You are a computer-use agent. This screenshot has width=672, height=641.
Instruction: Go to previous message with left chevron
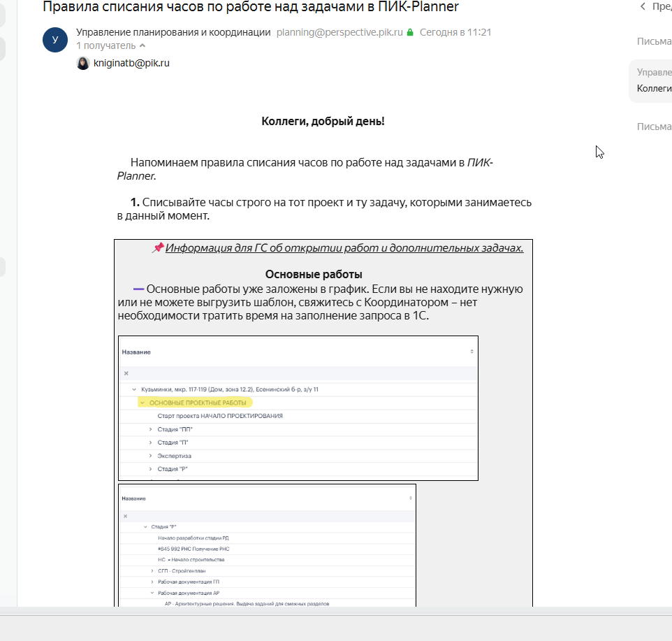pos(643,6)
